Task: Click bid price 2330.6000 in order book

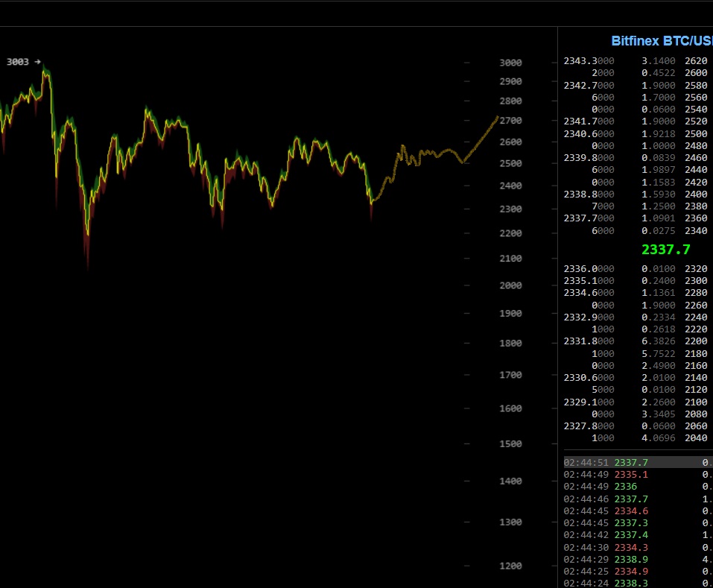Action: [589, 377]
